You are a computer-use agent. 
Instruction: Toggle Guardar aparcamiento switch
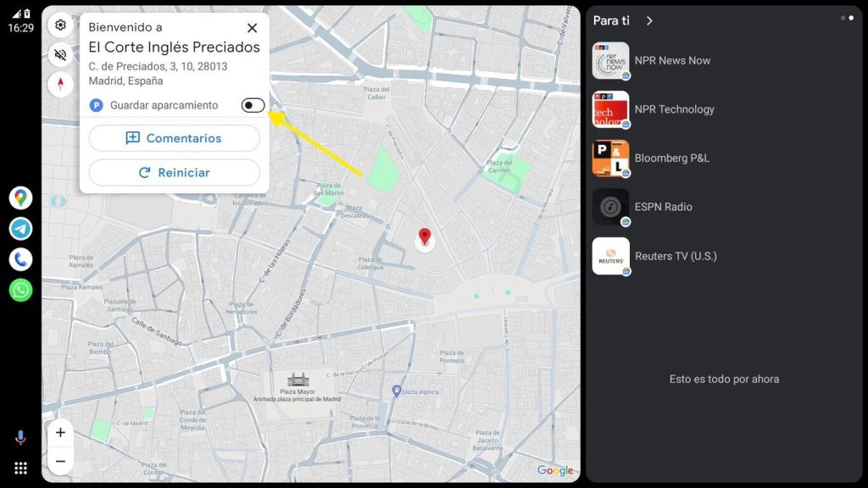tap(253, 105)
